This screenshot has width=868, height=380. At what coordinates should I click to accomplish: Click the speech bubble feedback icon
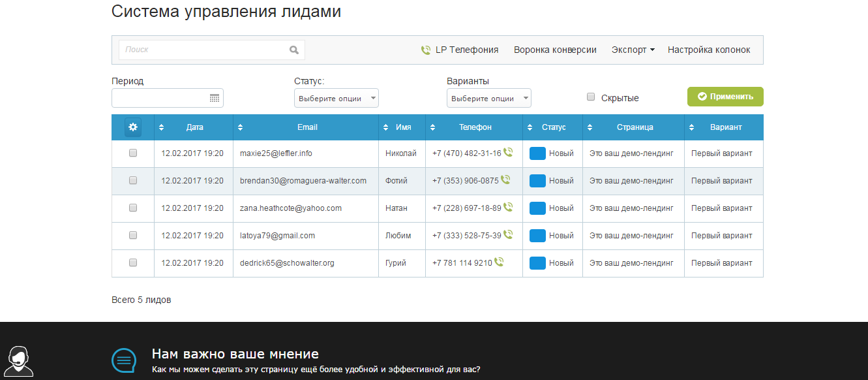[x=124, y=360]
